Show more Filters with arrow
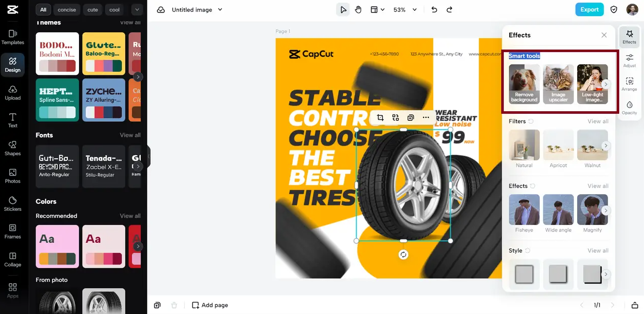The height and width of the screenshot is (314, 644). pyautogui.click(x=606, y=146)
